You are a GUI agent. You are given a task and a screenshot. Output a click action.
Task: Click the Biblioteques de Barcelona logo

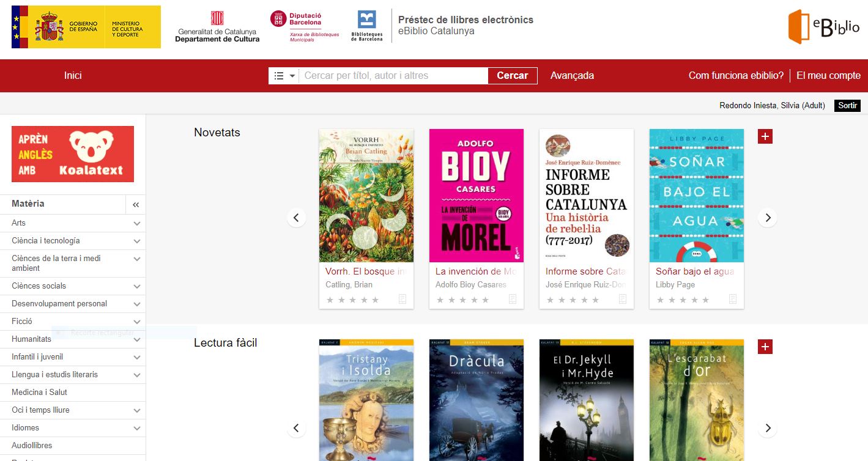click(x=367, y=27)
